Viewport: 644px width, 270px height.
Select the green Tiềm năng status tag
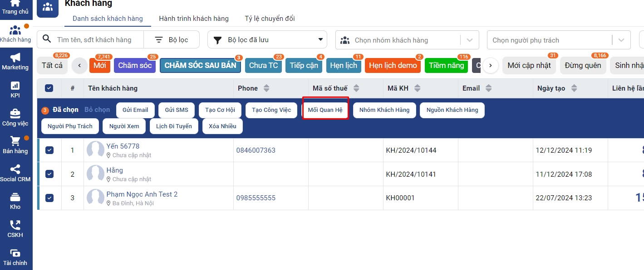pyautogui.click(x=446, y=65)
